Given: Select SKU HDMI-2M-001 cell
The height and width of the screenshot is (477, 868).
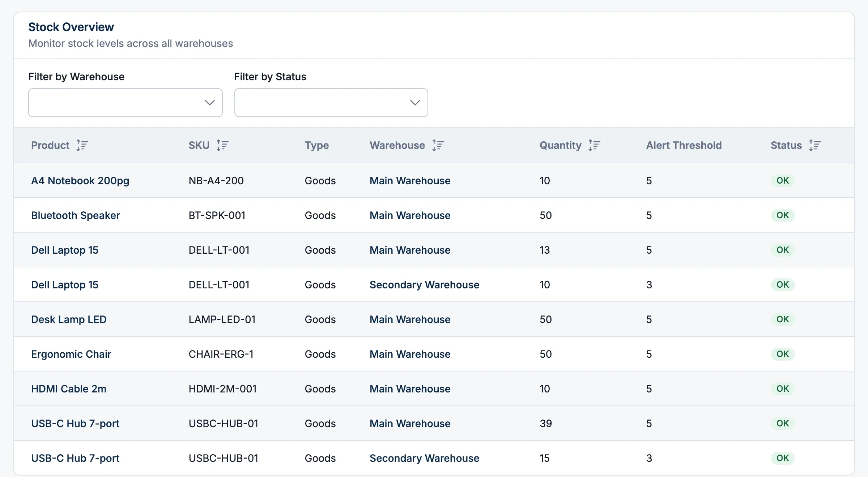Looking at the screenshot, I should pos(222,389).
